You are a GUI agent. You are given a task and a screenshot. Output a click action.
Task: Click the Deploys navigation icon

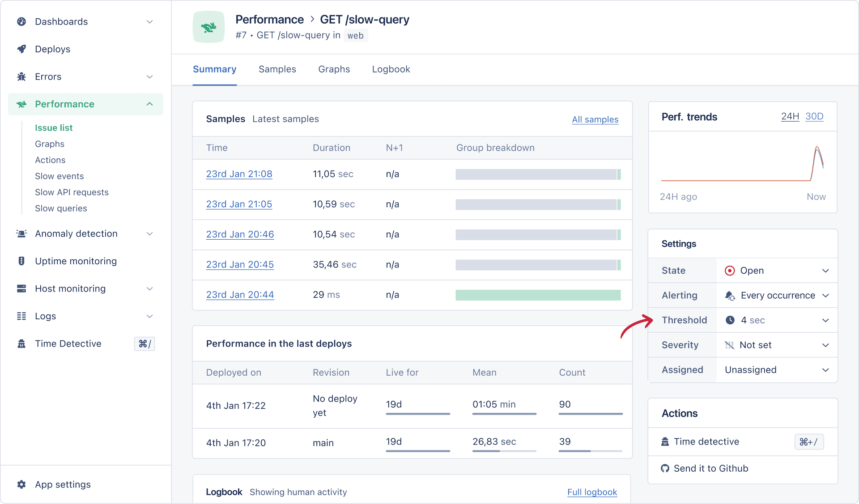pyautogui.click(x=21, y=49)
